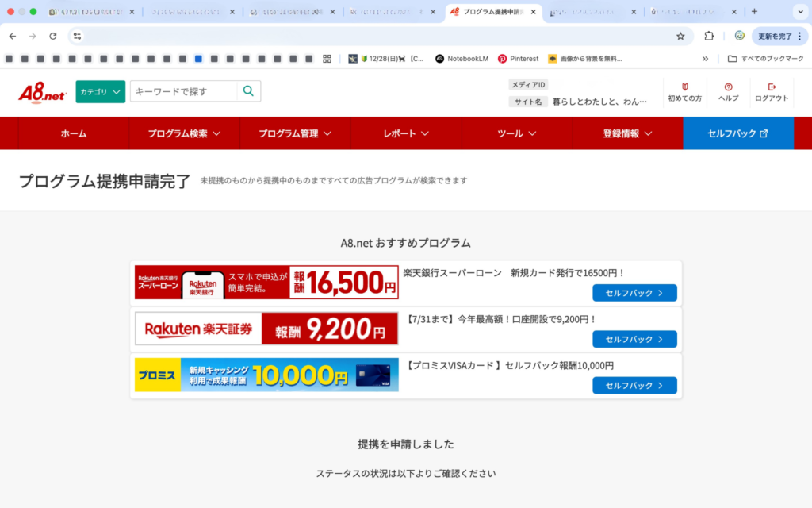The height and width of the screenshot is (508, 812).
Task: Click the search magnifier icon
Action: (248, 91)
